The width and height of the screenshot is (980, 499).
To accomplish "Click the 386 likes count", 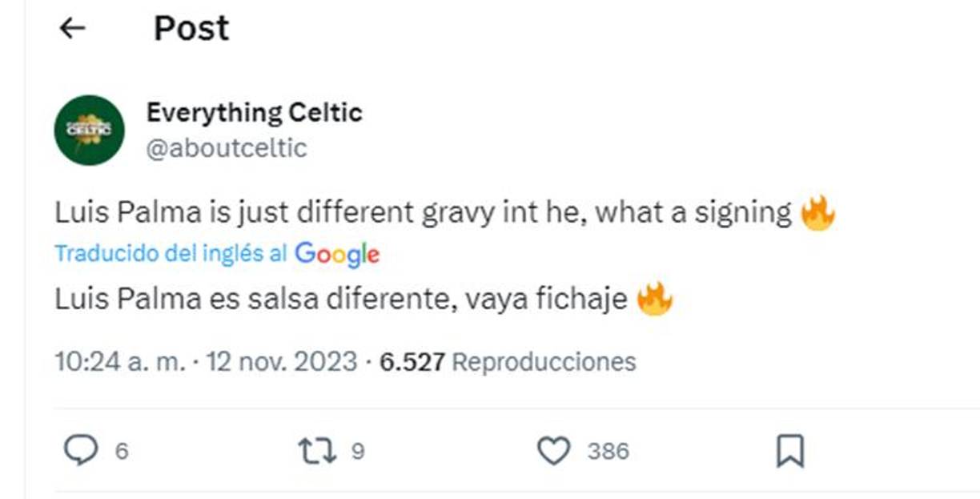I will click(x=608, y=452).
